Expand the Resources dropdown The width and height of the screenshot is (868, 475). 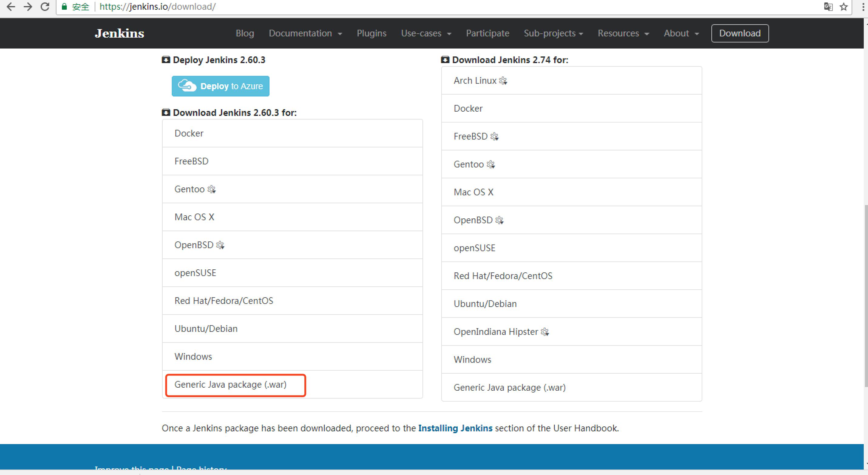pos(623,33)
